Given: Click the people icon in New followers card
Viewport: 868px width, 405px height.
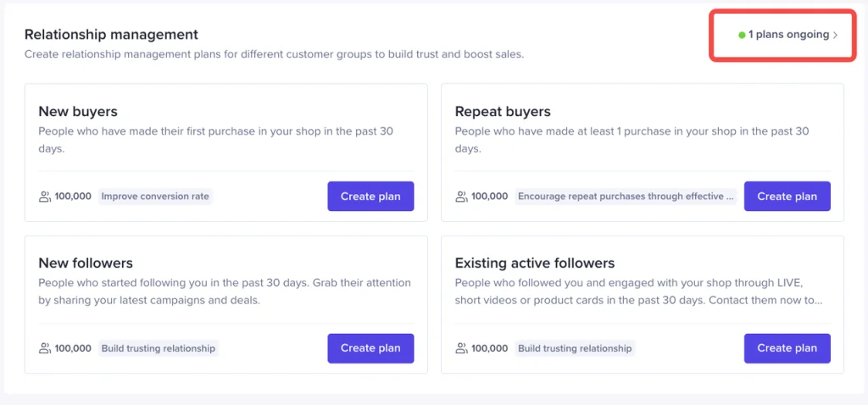Looking at the screenshot, I should pyautogui.click(x=44, y=348).
